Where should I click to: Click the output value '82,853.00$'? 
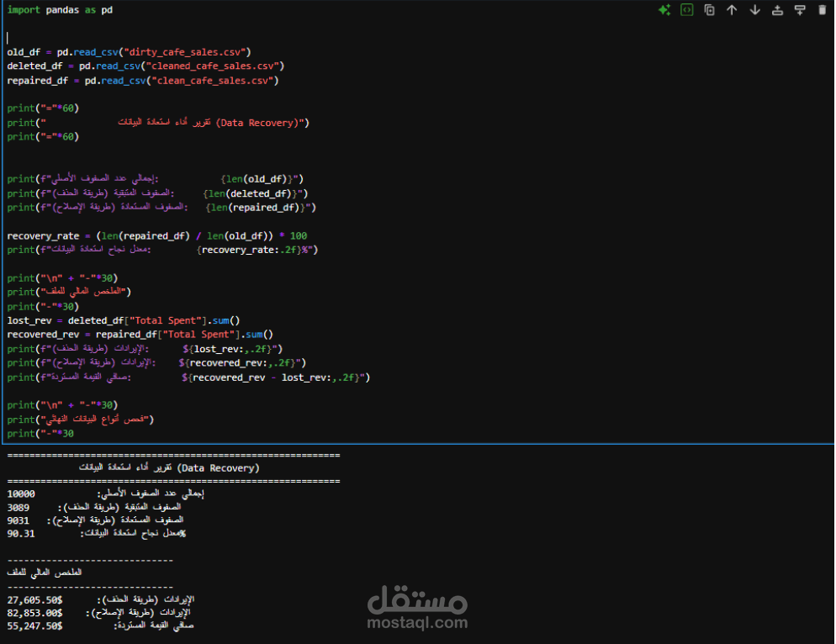tap(34, 613)
